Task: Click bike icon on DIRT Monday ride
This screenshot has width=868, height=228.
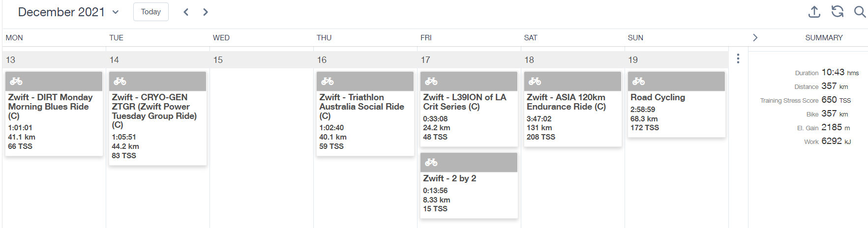Action: pyautogui.click(x=16, y=81)
